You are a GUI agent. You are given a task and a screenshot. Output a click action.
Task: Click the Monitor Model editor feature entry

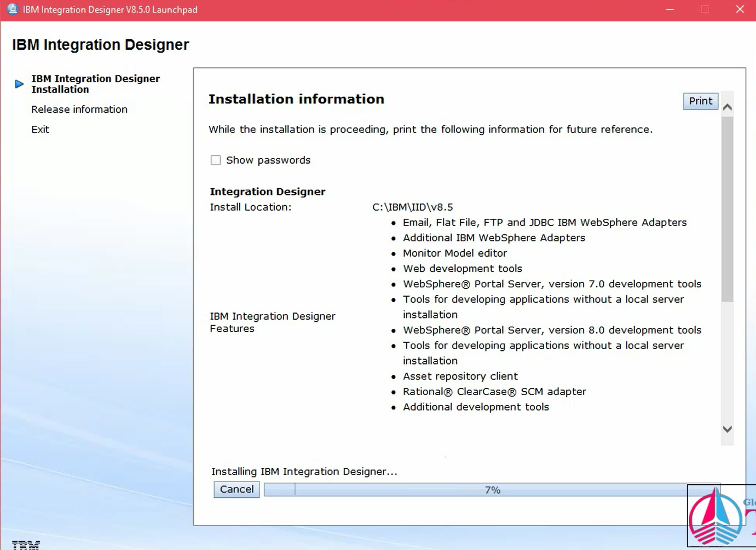pyautogui.click(x=454, y=253)
